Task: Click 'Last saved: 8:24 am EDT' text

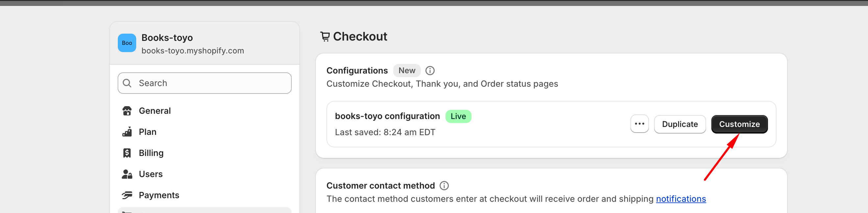Action: coord(385,132)
